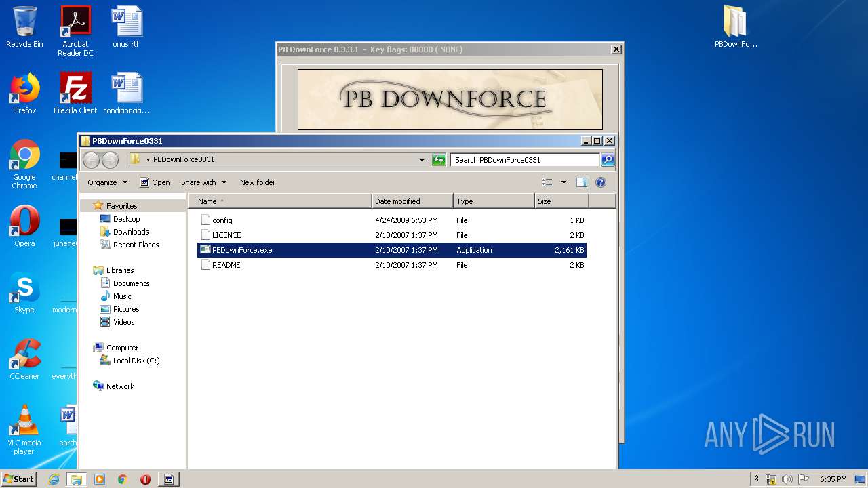Image resolution: width=868 pixels, height=488 pixels.
Task: Open conditioncit... document on desktop
Action: coord(126,94)
